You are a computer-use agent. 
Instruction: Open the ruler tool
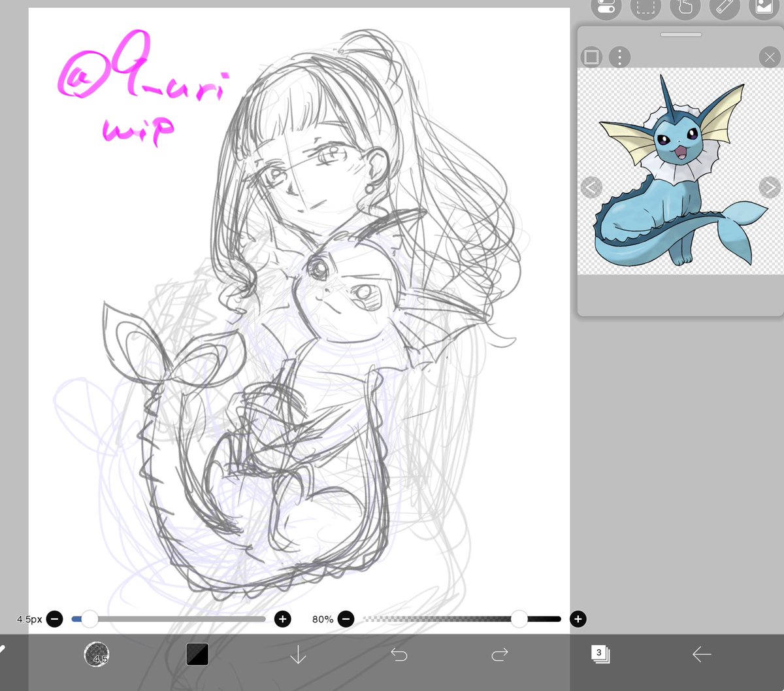tap(725, 7)
